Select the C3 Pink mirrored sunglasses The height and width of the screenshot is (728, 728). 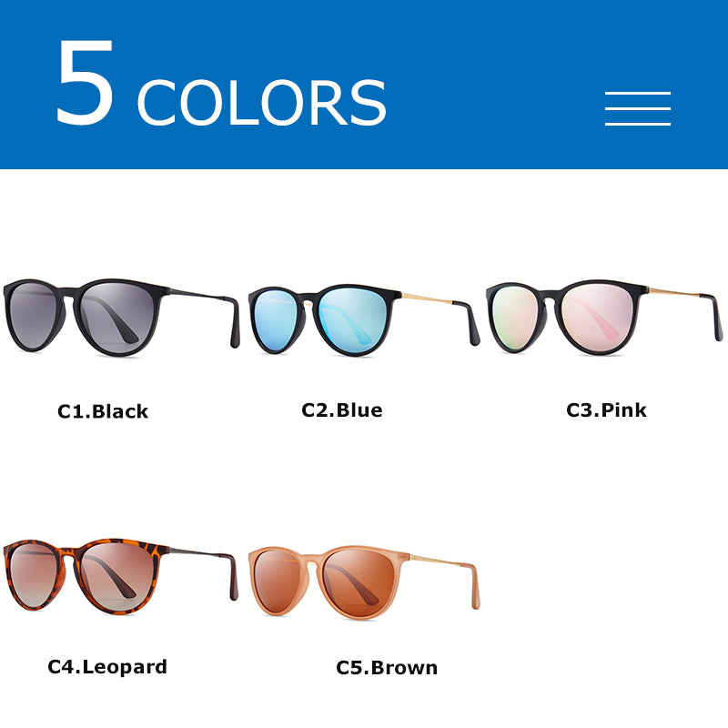tap(604, 317)
